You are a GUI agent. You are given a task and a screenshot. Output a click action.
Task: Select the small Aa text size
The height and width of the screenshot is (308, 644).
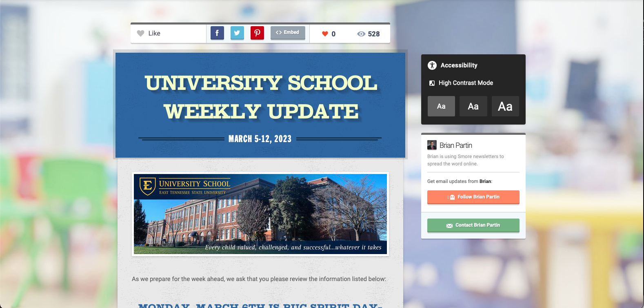441,106
